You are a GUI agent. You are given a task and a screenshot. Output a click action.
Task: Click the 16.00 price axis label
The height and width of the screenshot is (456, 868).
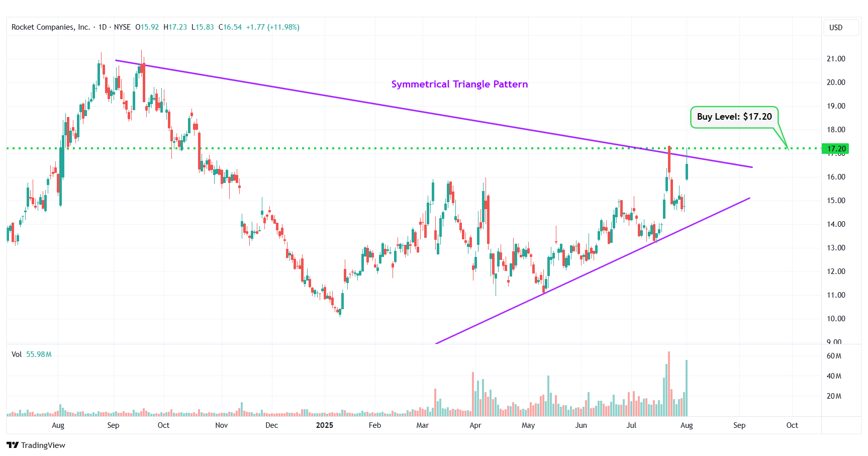tap(836, 177)
